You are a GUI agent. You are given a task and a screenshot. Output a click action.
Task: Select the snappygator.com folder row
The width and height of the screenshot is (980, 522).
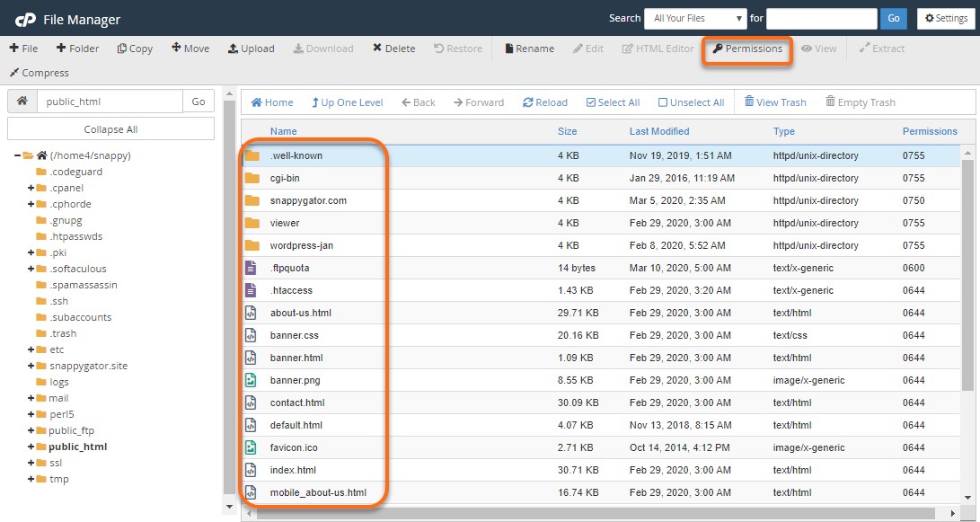[x=601, y=200]
